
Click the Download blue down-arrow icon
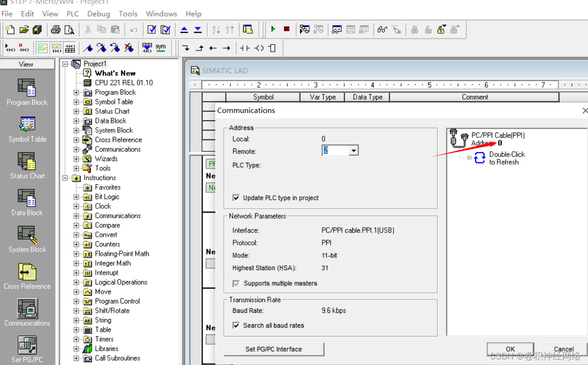[x=198, y=29]
